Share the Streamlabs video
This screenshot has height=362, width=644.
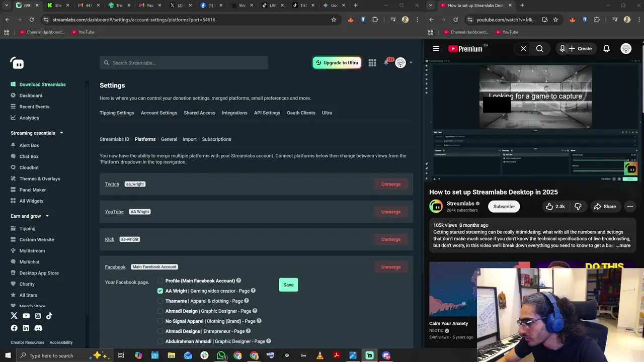click(x=604, y=207)
